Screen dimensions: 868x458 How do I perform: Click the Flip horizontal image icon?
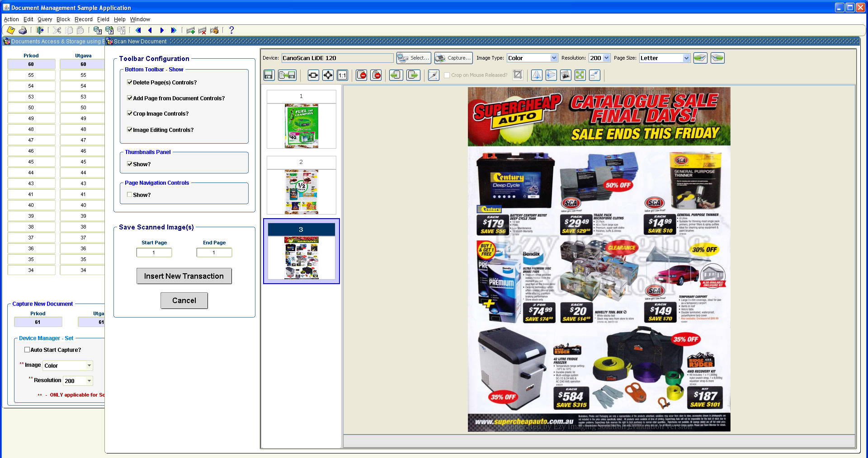537,75
